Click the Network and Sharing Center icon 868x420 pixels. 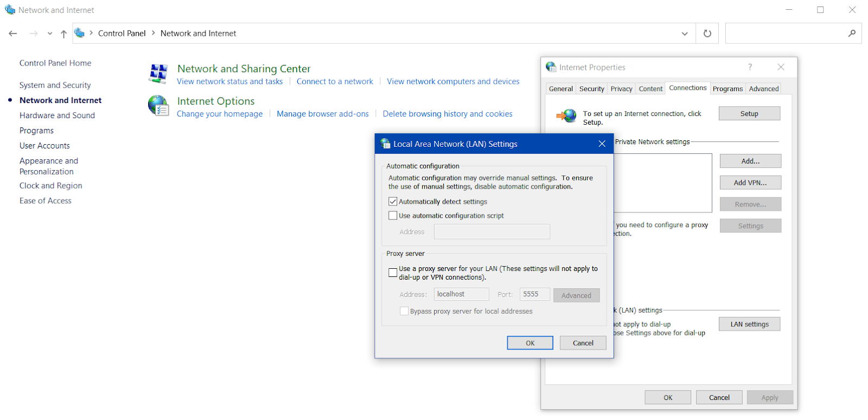point(158,74)
